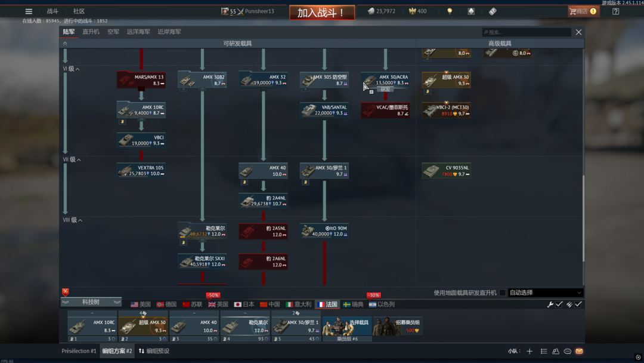Collapse the 科技树 panel toggle
This screenshot has height=363, width=644.
[x=91, y=302]
